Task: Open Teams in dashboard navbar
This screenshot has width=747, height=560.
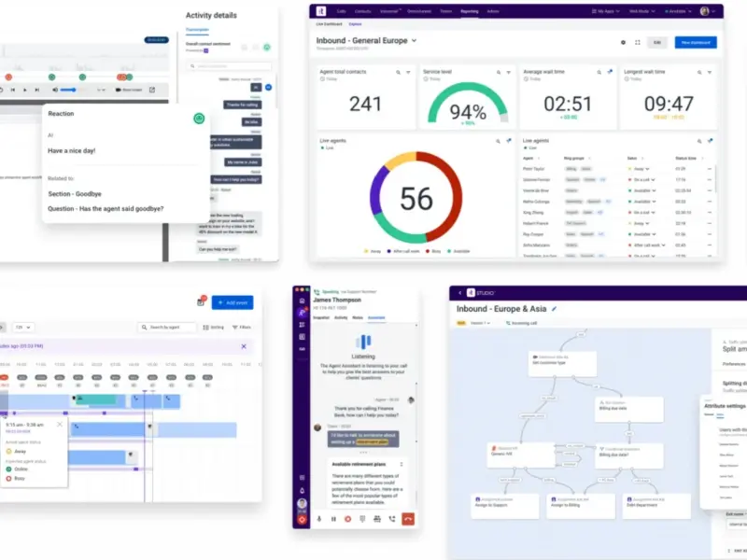Action: tap(446, 11)
